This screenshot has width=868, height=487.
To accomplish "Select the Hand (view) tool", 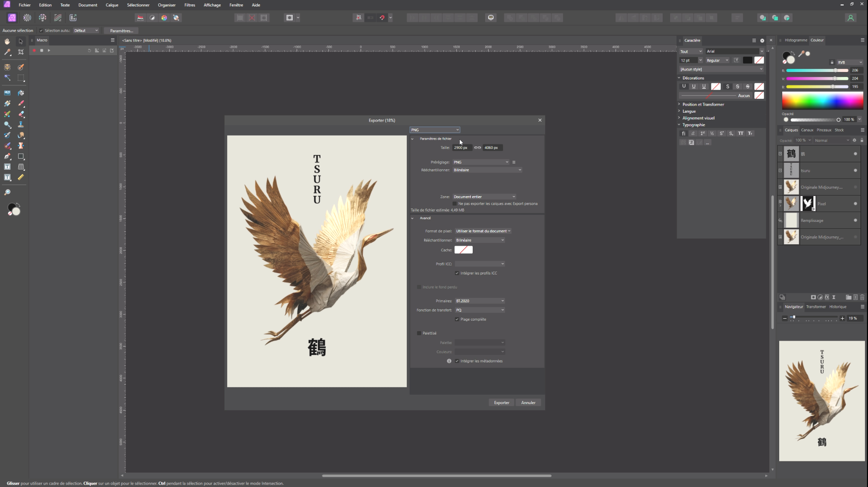I will pyautogui.click(x=7, y=41).
